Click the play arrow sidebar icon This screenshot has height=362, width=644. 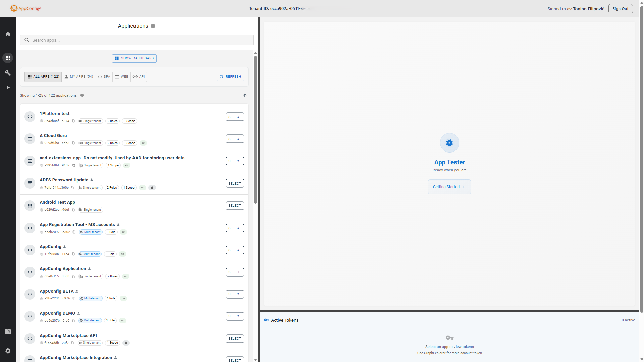pos(8,88)
